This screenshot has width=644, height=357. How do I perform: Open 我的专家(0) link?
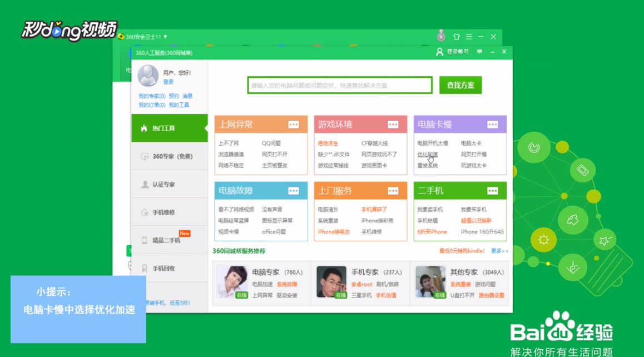pos(152,96)
